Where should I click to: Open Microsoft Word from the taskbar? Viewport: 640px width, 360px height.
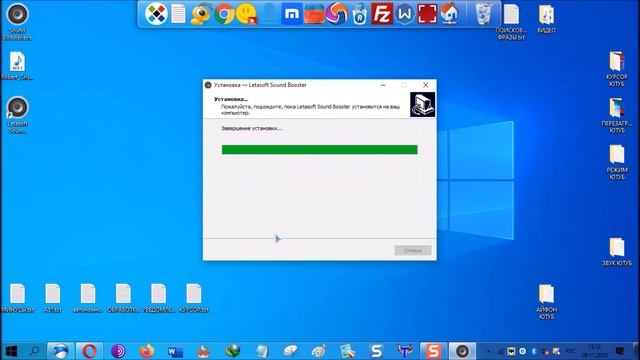pos(175,351)
